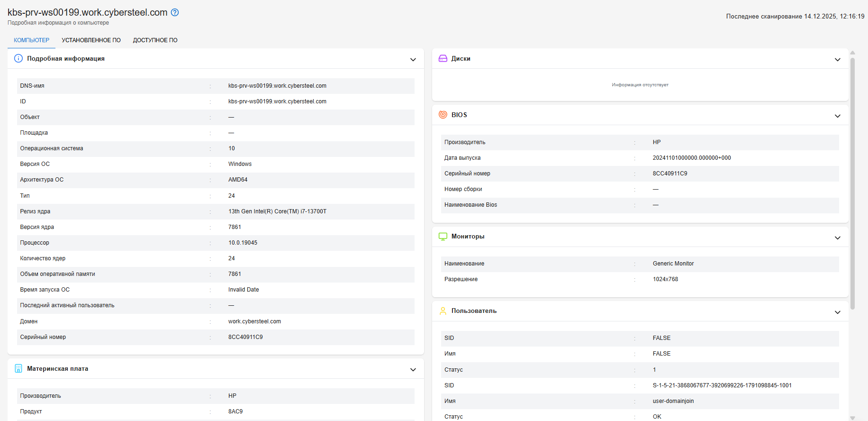Viewport: 868px width, 421px height.
Task: Click the help question mark icon beside hostname
Action: (x=175, y=12)
